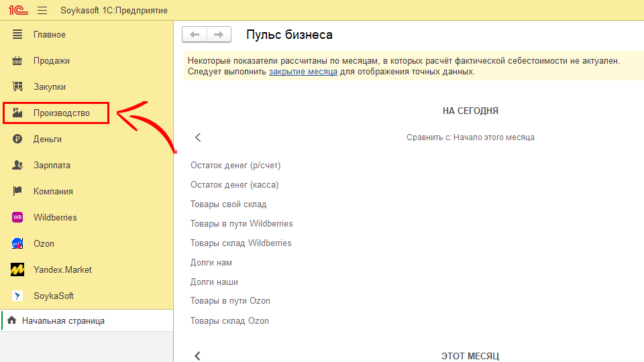Image resolution: width=644 pixels, height=362 pixels.
Task: Click the Wildberries WB icon
Action: point(18,217)
